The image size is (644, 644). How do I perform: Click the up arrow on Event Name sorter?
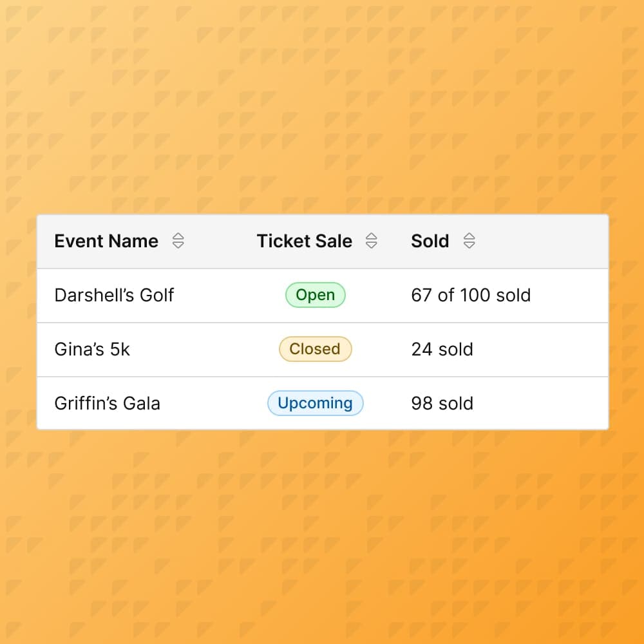(x=178, y=237)
